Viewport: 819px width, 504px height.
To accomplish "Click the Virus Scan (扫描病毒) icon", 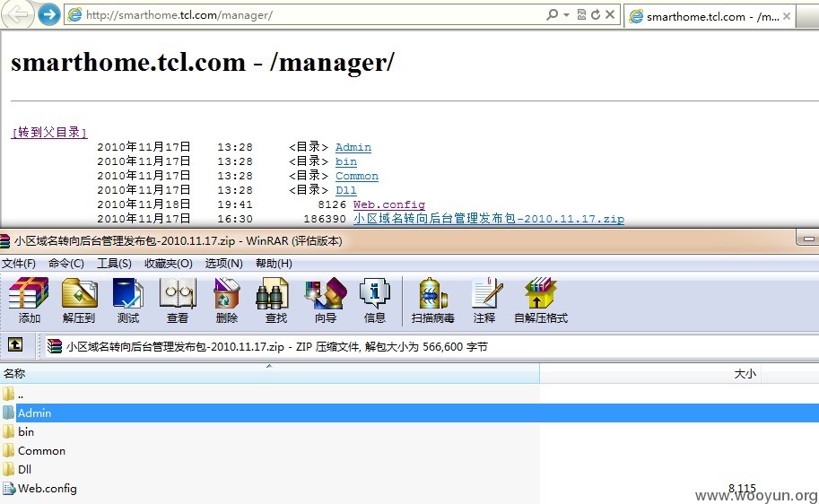I will coord(432,300).
